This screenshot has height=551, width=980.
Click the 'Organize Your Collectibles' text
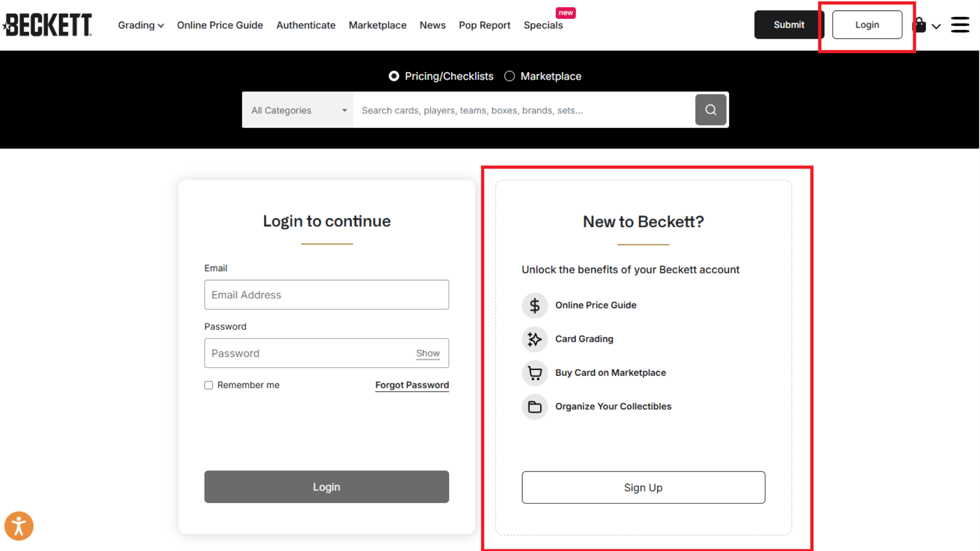coord(613,407)
